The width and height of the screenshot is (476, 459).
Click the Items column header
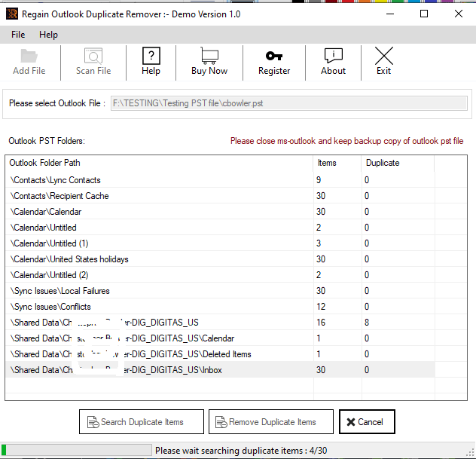(x=337, y=163)
